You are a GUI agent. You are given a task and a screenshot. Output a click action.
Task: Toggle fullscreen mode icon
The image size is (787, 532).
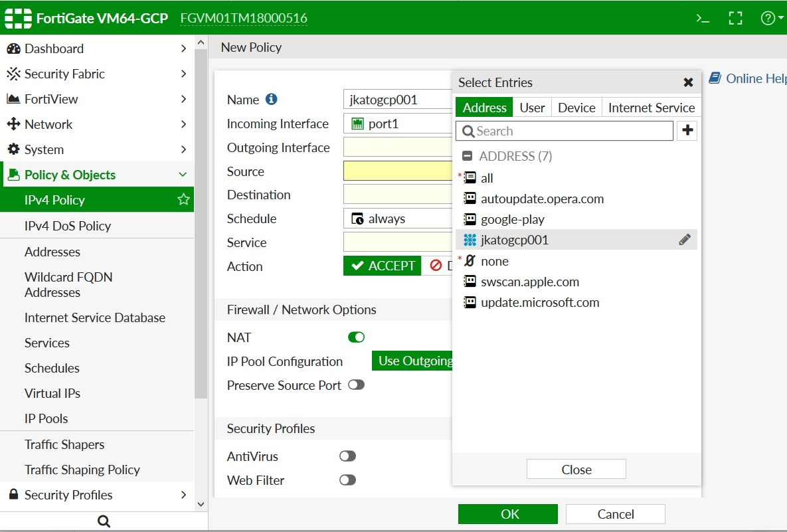[735, 19]
